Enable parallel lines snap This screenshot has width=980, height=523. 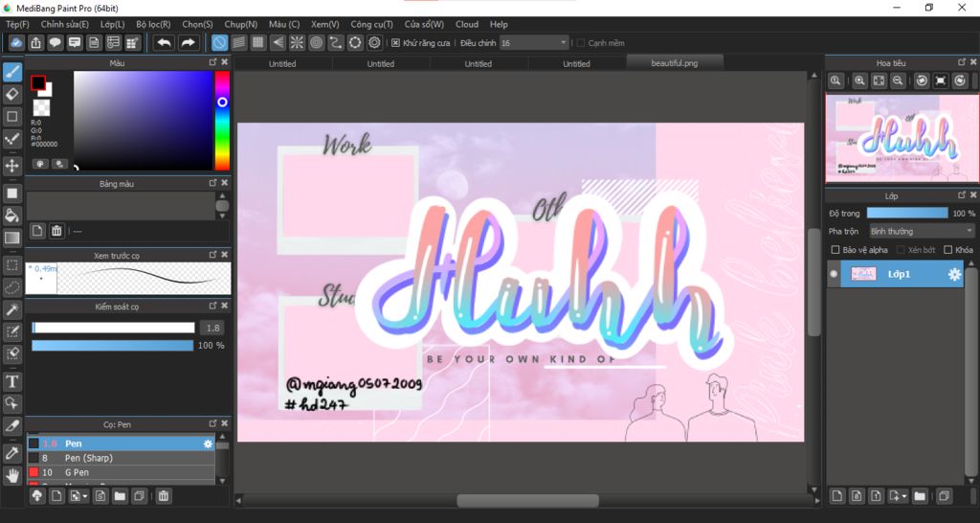point(238,42)
